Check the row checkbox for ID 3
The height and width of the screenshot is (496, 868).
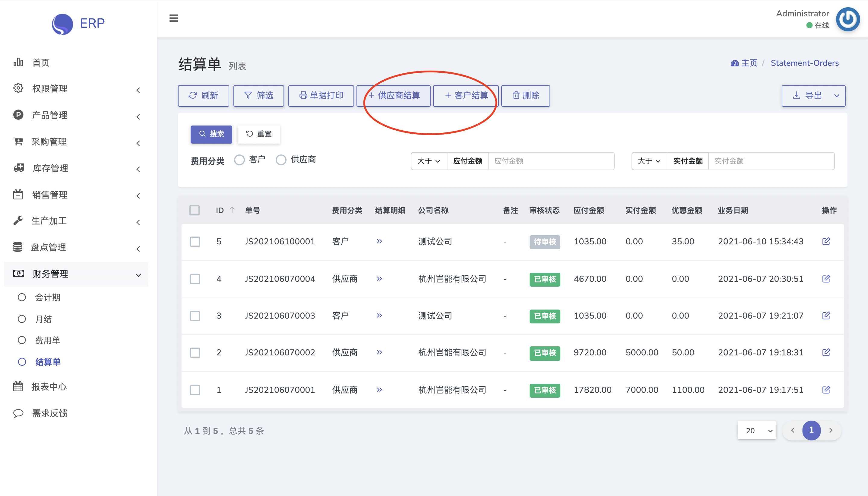(x=195, y=316)
